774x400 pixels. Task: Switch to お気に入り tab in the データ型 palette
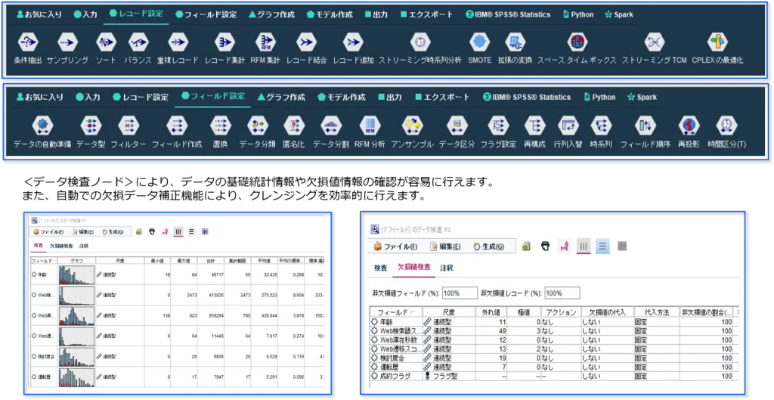click(39, 97)
